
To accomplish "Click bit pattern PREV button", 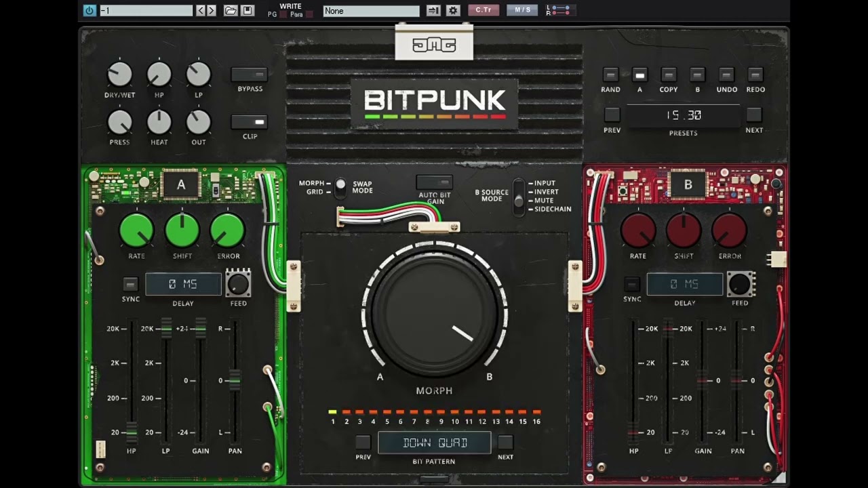I will tap(363, 443).
